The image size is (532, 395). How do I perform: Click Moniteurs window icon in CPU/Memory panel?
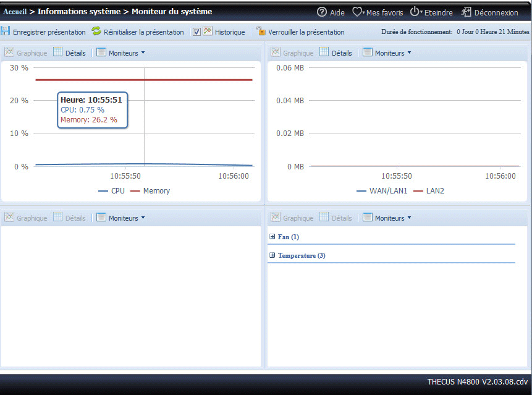pyautogui.click(x=101, y=53)
